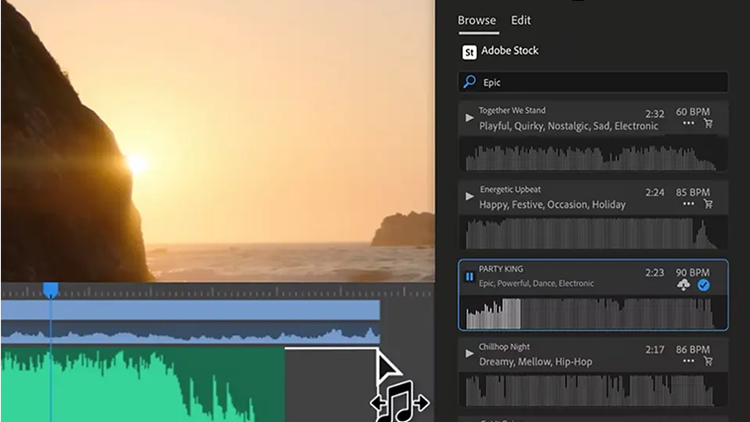Viewport: 750px width, 422px height.
Task: Click the PARTY KING cloud download icon
Action: click(684, 285)
